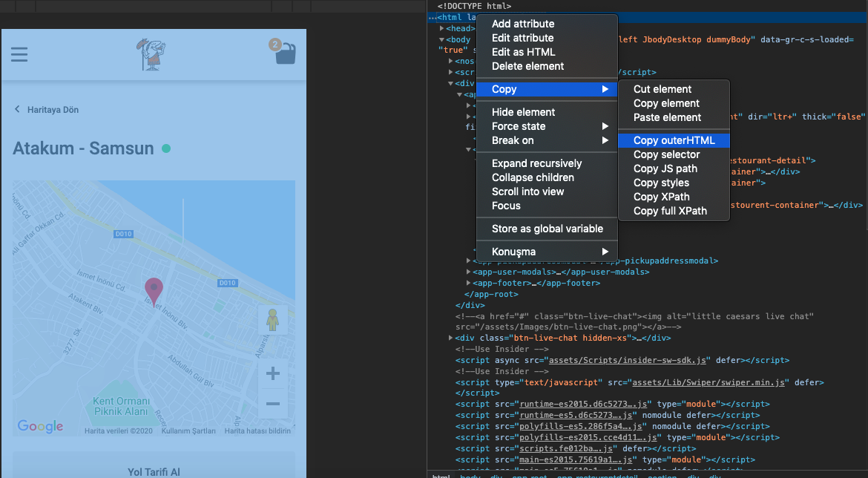
Task: Select Collapse children
Action: tap(547, 177)
